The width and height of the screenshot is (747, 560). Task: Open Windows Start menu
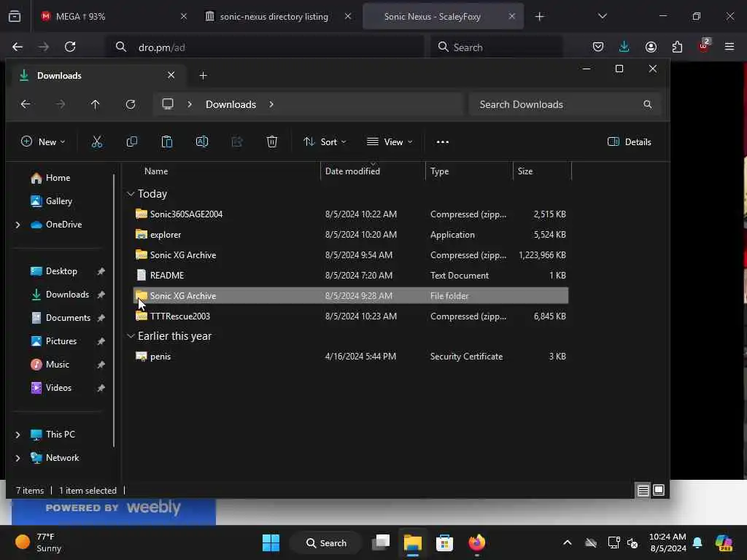coord(271,542)
